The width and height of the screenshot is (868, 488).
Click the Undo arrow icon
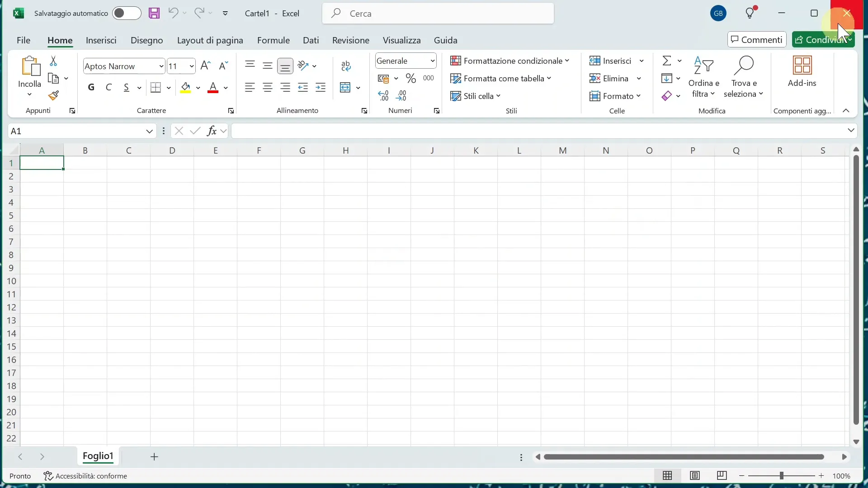[x=173, y=13]
